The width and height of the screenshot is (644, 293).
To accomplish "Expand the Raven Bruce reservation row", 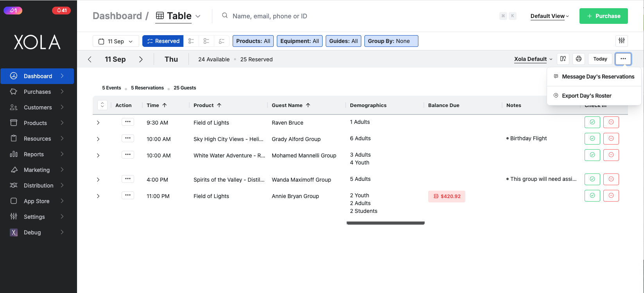I will [98, 123].
